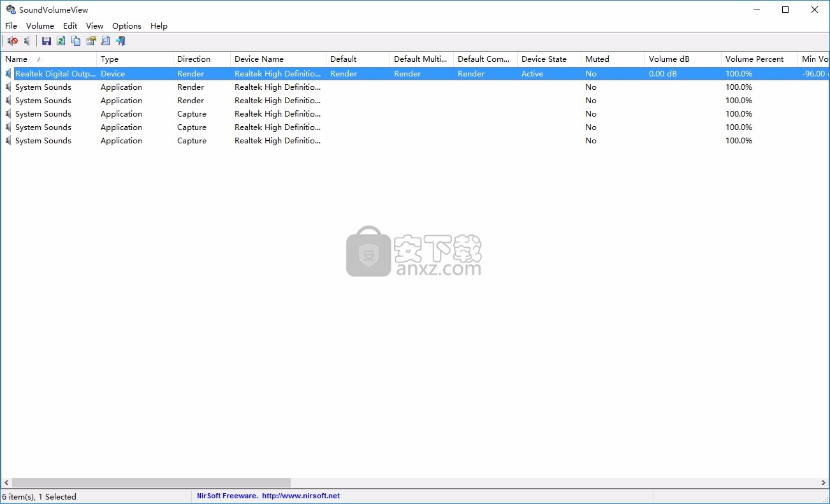Refresh the list using the green arrows icon
The height and width of the screenshot is (504, 830).
(x=61, y=41)
